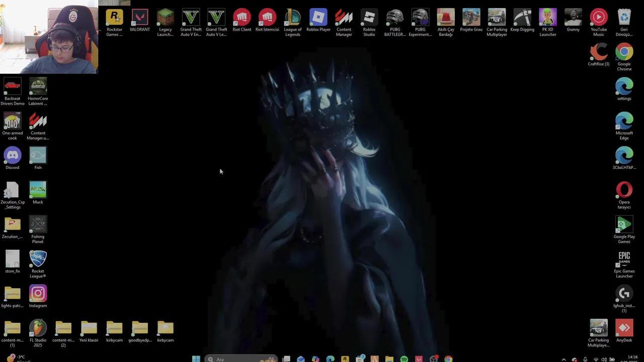644x362 pixels.
Task: Open Roblox Player shortcut
Action: 318,21
